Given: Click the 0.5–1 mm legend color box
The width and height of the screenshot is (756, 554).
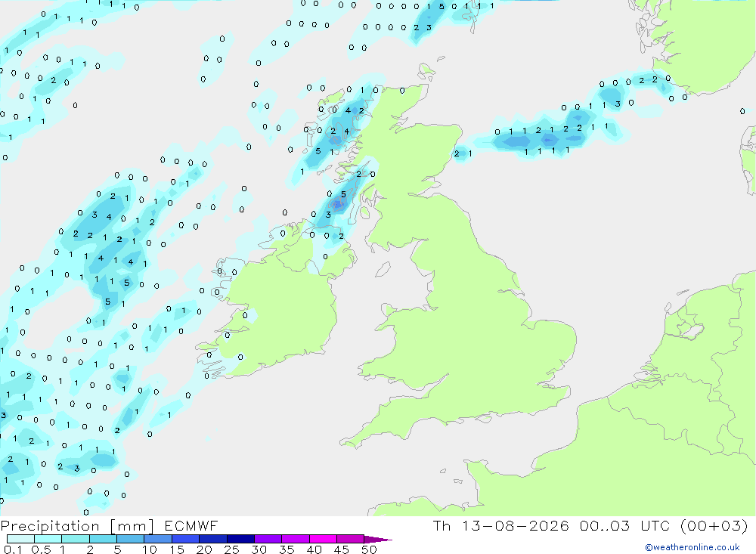Looking at the screenshot, I should [48, 539].
